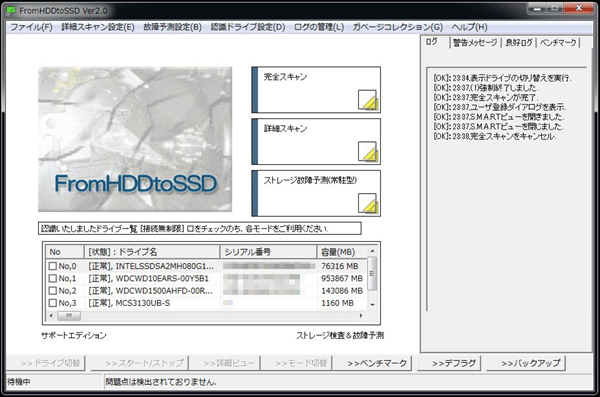Click the drive list vertical scrollbar thumb
This screenshot has height=397, width=600.
pyautogui.click(x=372, y=273)
